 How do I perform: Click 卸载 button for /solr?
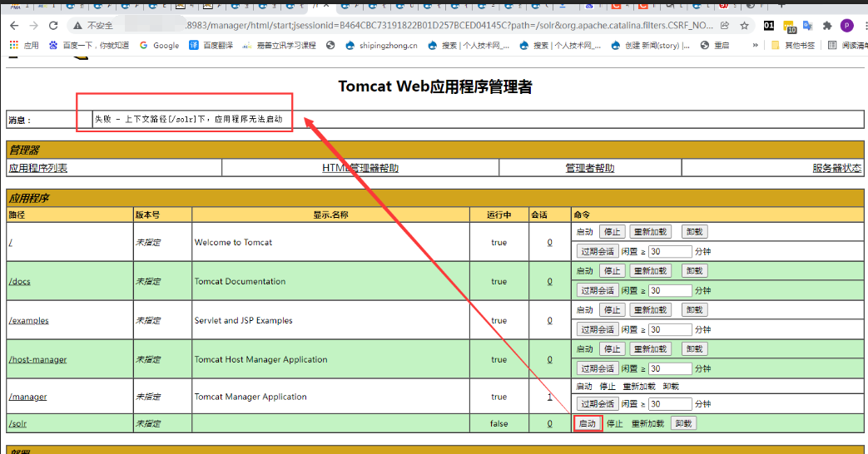pyautogui.click(x=683, y=423)
